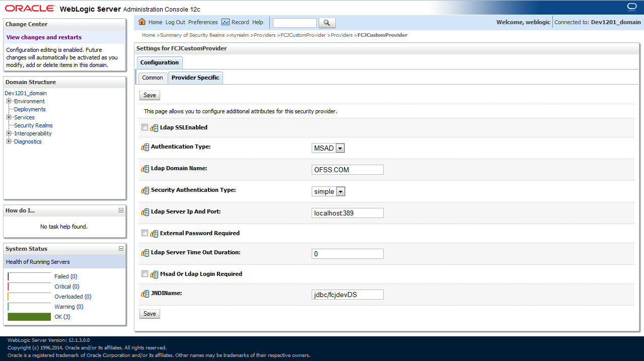The width and height of the screenshot is (644, 361).
Task: Tick Msad Or Ldap Login Required checkbox
Action: pos(145,274)
